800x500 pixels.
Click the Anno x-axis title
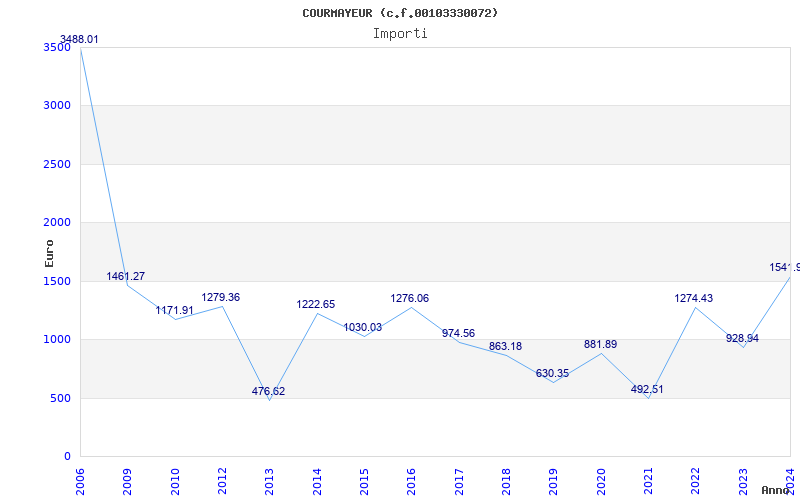(x=777, y=490)
